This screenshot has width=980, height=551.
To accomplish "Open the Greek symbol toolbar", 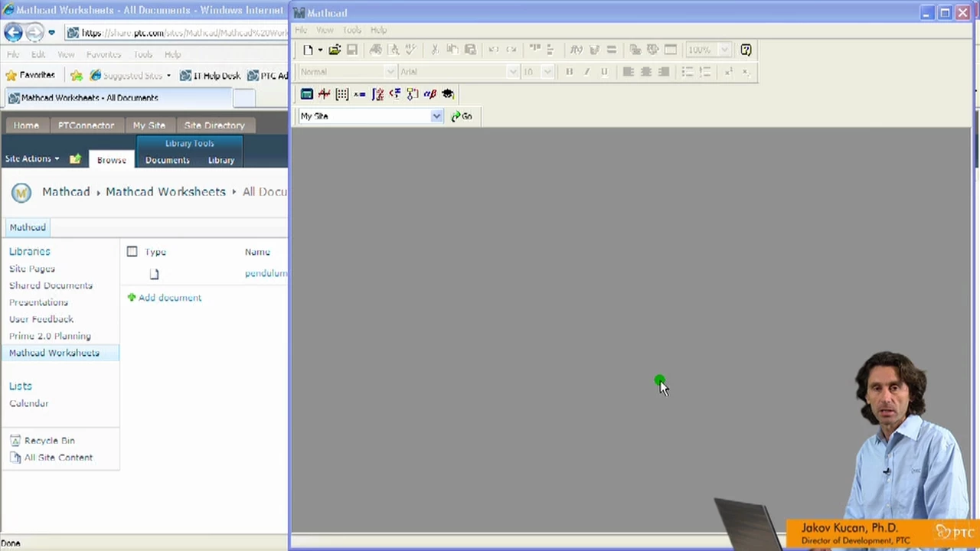I will tap(430, 94).
